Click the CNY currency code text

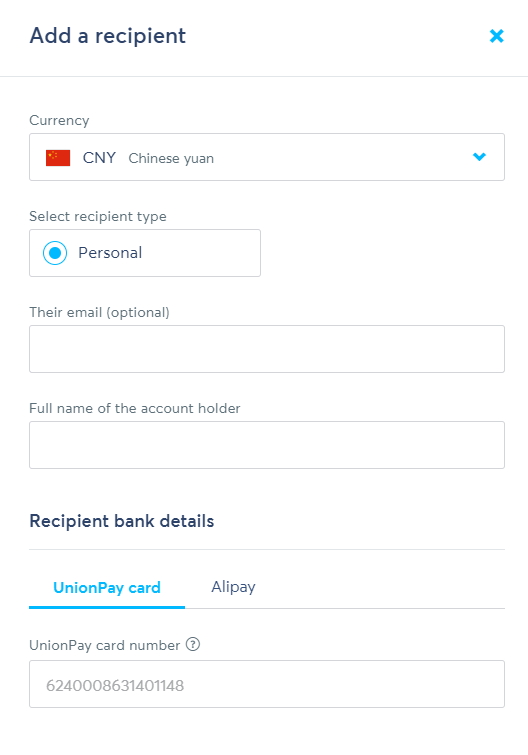pyautogui.click(x=99, y=158)
